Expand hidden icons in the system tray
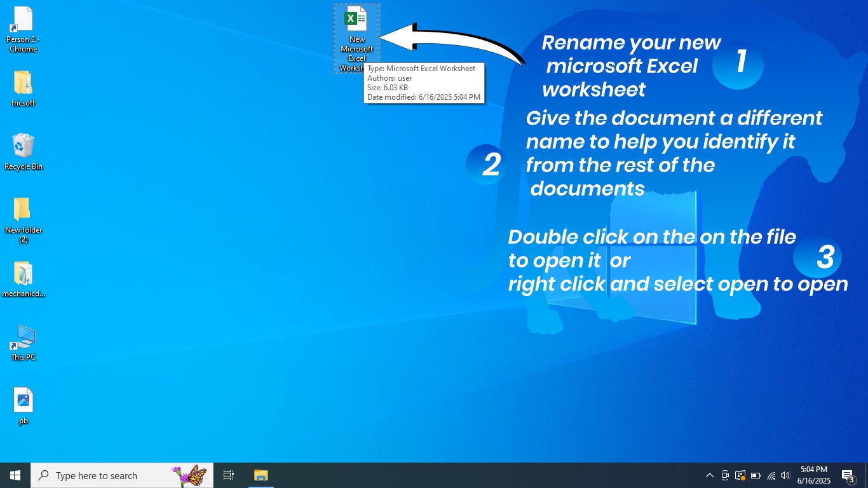The image size is (868, 488). (710, 475)
